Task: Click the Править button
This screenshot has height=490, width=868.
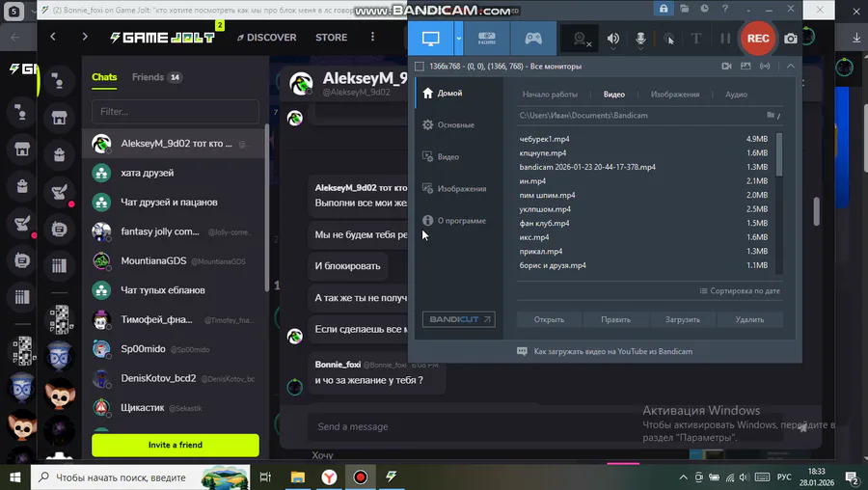Action: tap(615, 319)
